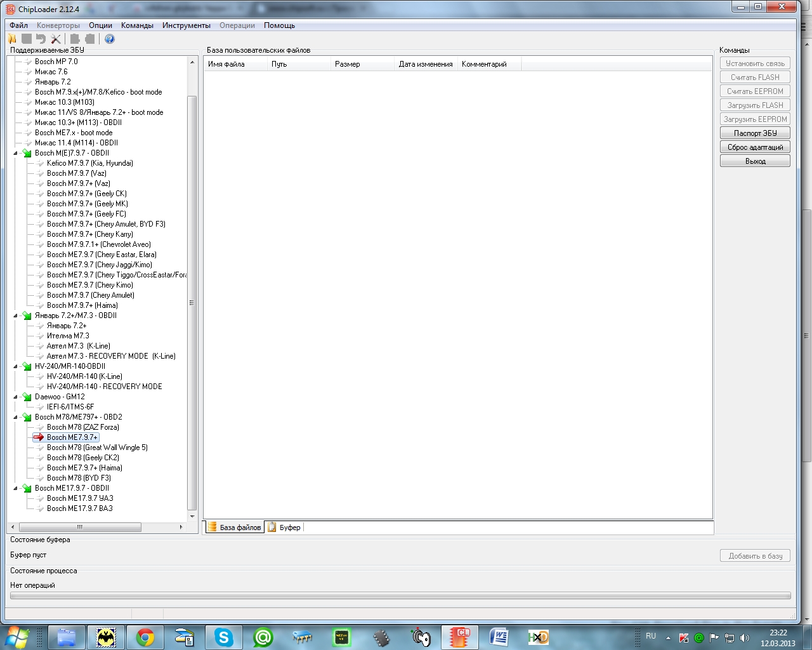Open the Файл menu

click(18, 25)
